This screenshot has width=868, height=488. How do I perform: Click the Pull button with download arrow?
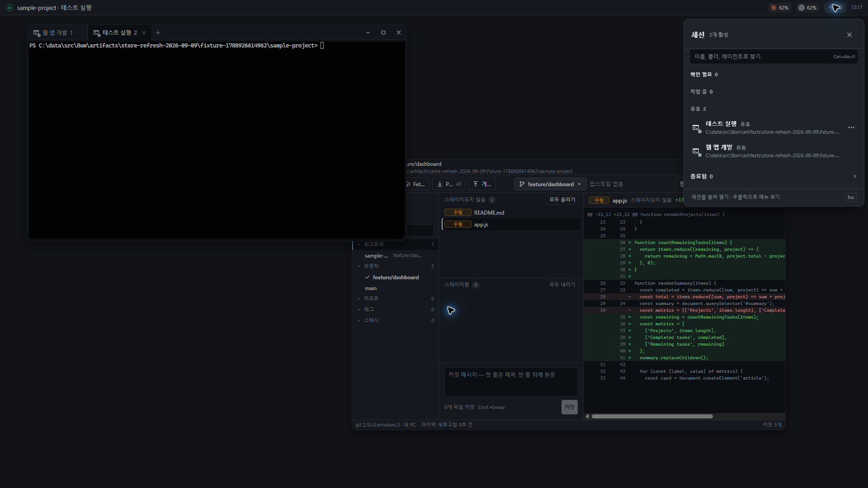pyautogui.click(x=449, y=184)
